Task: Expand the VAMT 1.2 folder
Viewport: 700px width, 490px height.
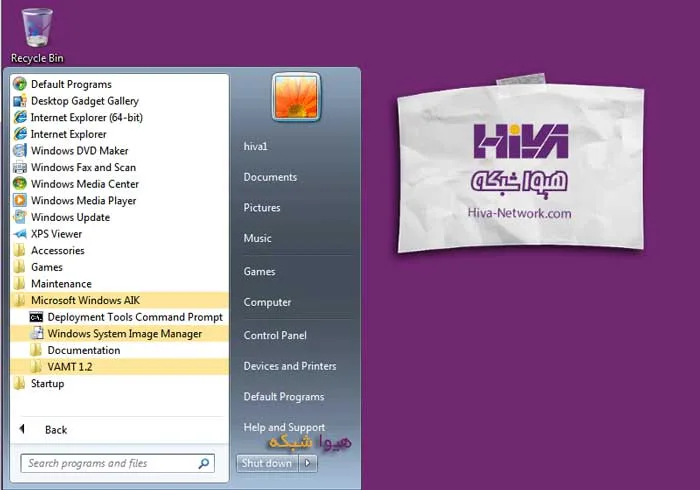Action: (x=119, y=367)
